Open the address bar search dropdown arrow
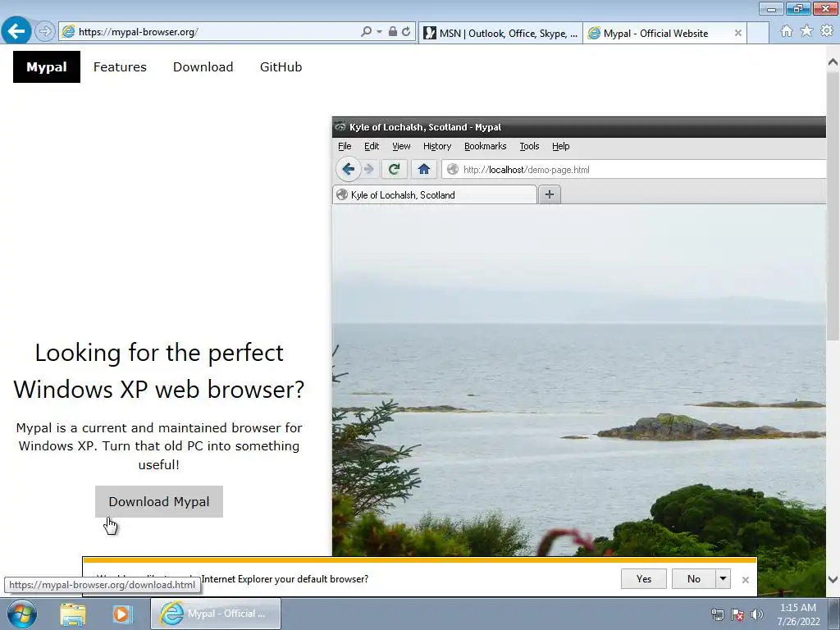The width and height of the screenshot is (840, 630). click(x=379, y=32)
